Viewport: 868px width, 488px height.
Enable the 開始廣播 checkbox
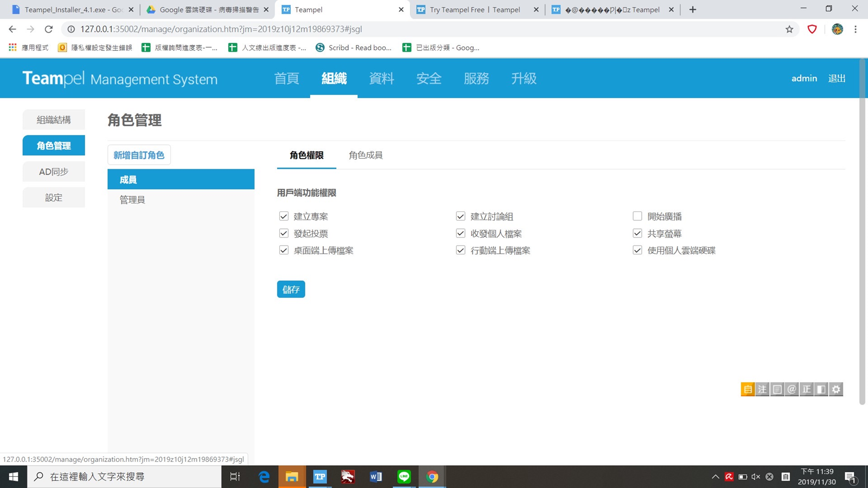(637, 216)
